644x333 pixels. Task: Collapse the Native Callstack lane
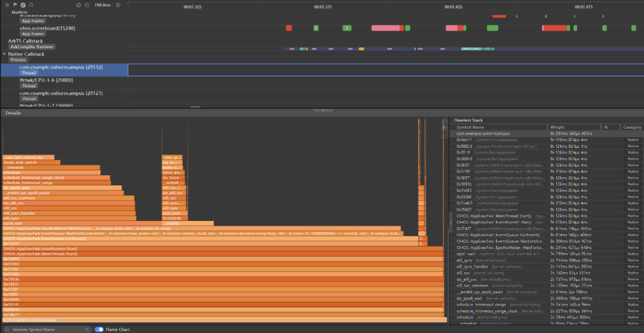coord(4,54)
